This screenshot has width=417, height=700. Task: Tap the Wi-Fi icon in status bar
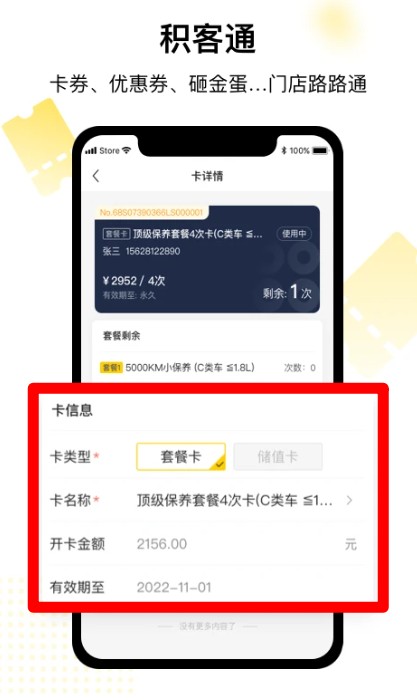(126, 150)
